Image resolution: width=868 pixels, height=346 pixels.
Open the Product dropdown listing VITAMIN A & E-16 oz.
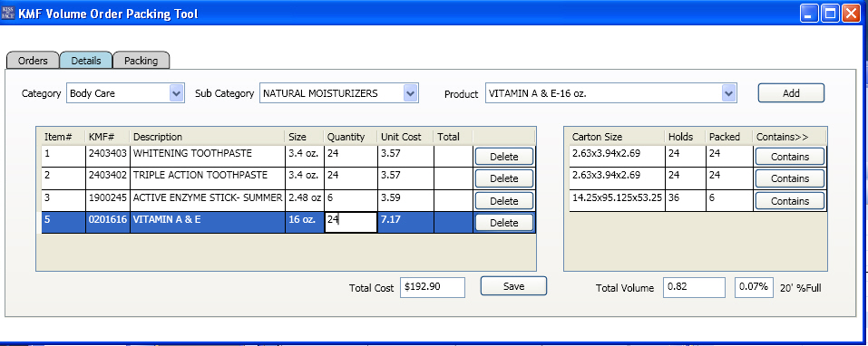[611, 93]
